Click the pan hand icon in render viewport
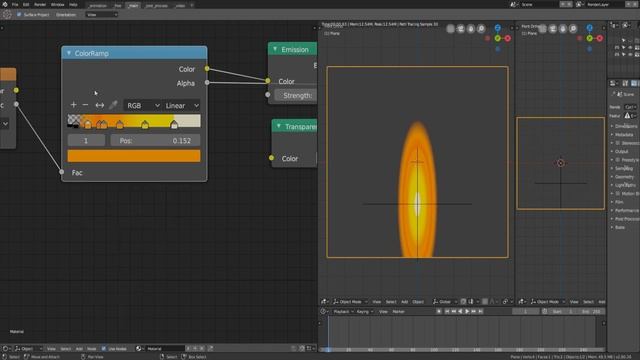640x360 pixels. click(471, 29)
